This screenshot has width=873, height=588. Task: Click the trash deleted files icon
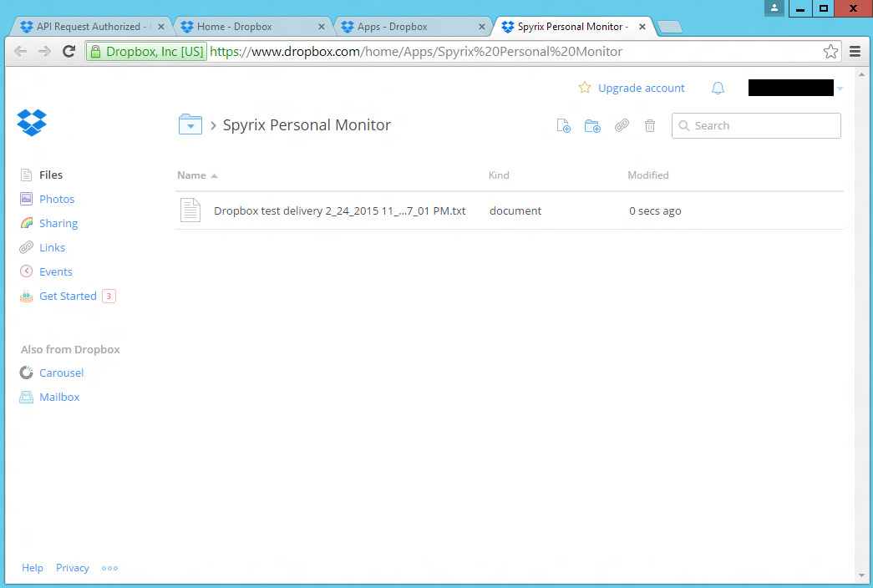tap(650, 126)
